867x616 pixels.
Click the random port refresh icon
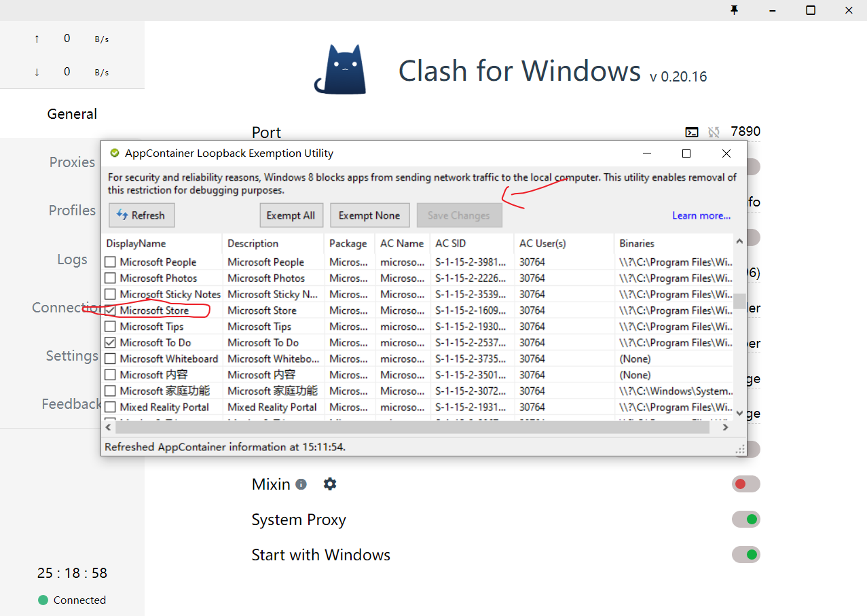(714, 132)
